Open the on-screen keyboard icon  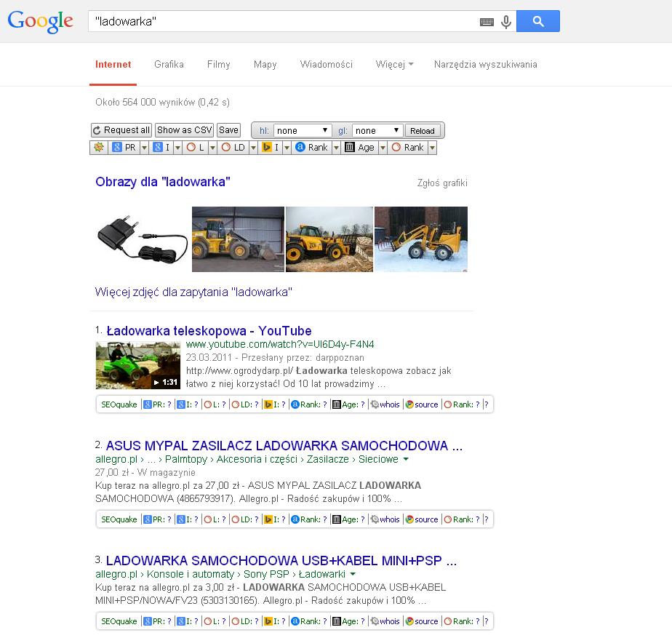[x=487, y=22]
